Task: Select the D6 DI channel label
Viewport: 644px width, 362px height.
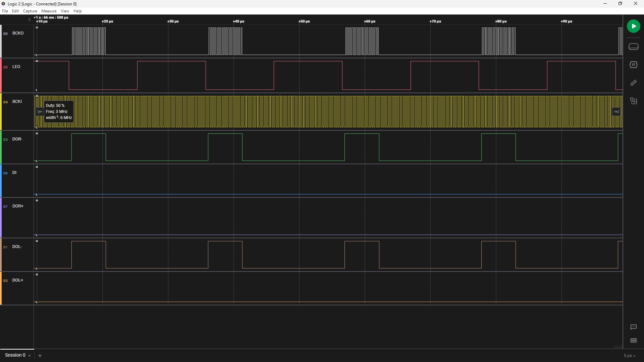Action: pyautogui.click(x=14, y=173)
